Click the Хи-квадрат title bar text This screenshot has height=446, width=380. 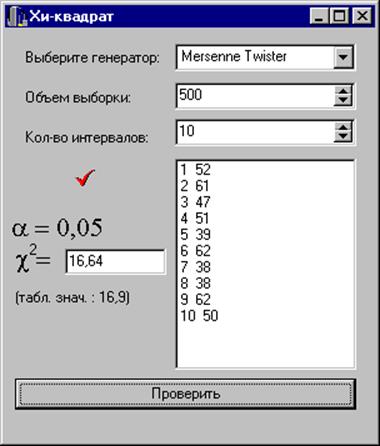pyautogui.click(x=72, y=16)
